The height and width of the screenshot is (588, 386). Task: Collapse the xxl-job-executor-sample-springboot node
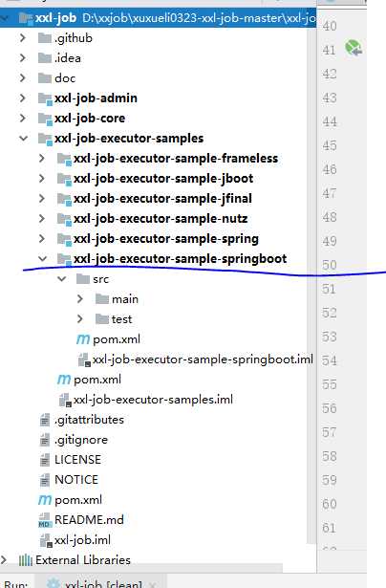point(42,259)
